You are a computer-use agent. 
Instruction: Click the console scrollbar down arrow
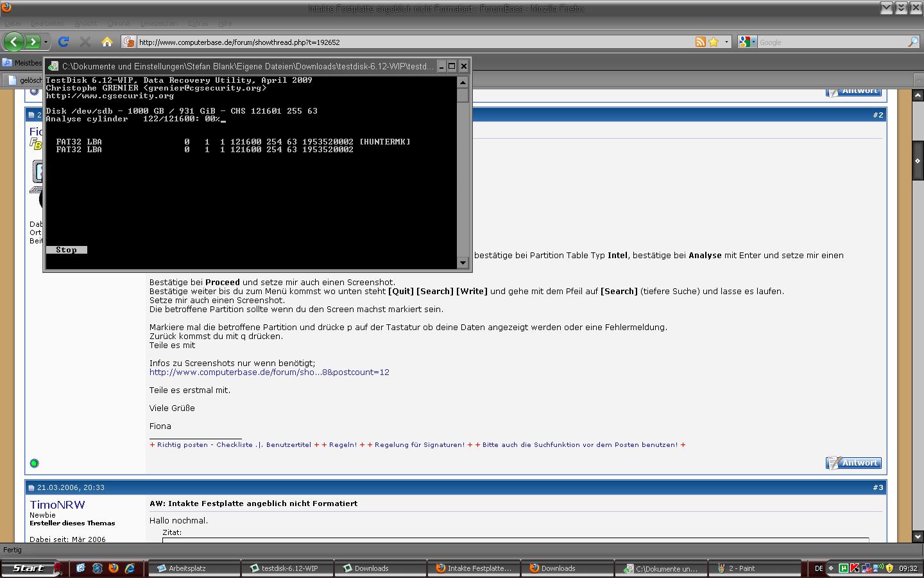tap(463, 263)
